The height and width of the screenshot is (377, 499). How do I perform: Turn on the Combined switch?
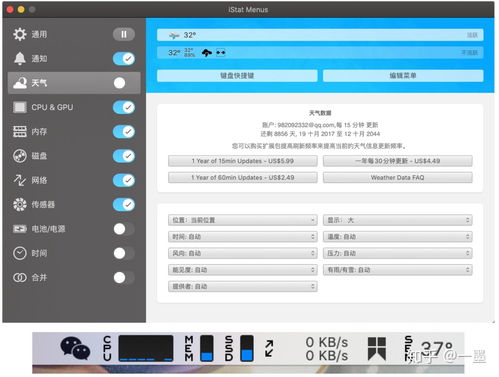(x=124, y=277)
